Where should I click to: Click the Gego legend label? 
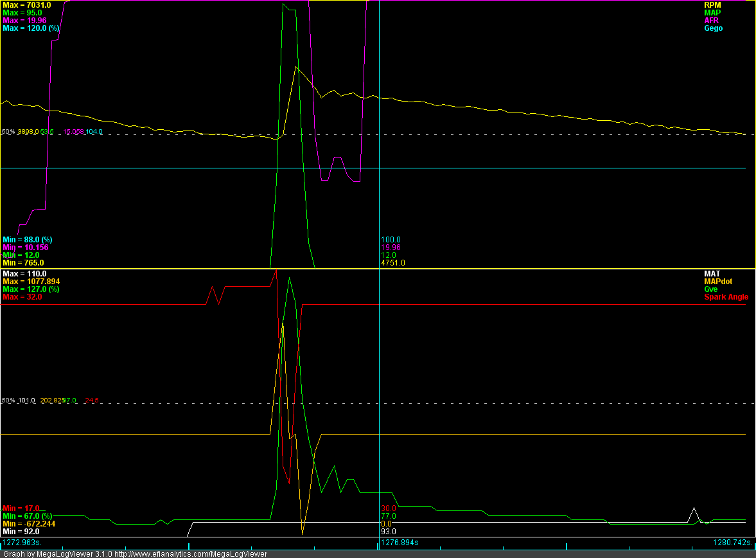coord(713,28)
